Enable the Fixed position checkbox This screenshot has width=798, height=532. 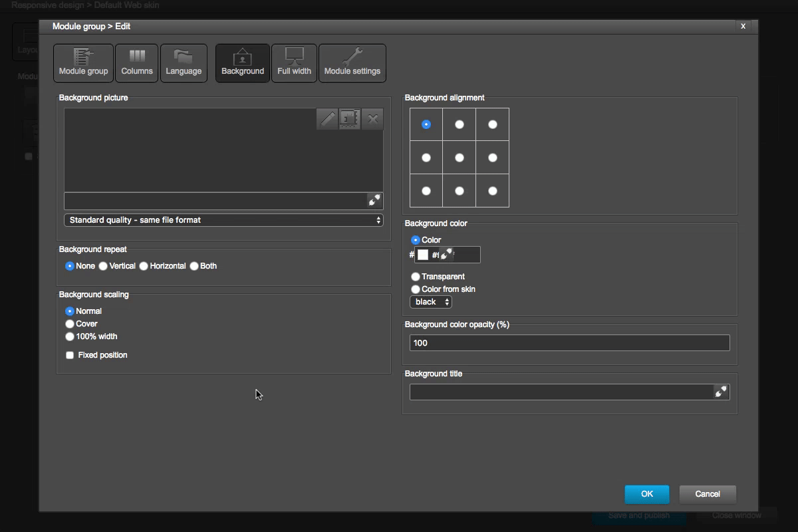[70, 355]
